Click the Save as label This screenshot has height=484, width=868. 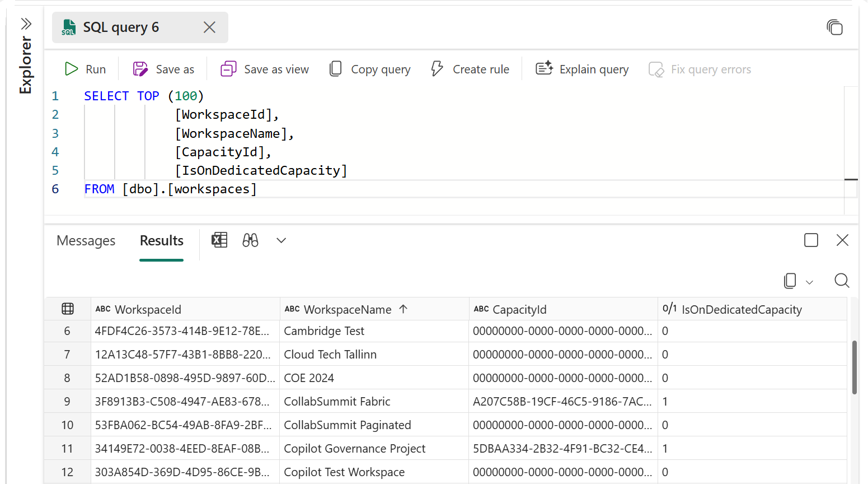(175, 69)
